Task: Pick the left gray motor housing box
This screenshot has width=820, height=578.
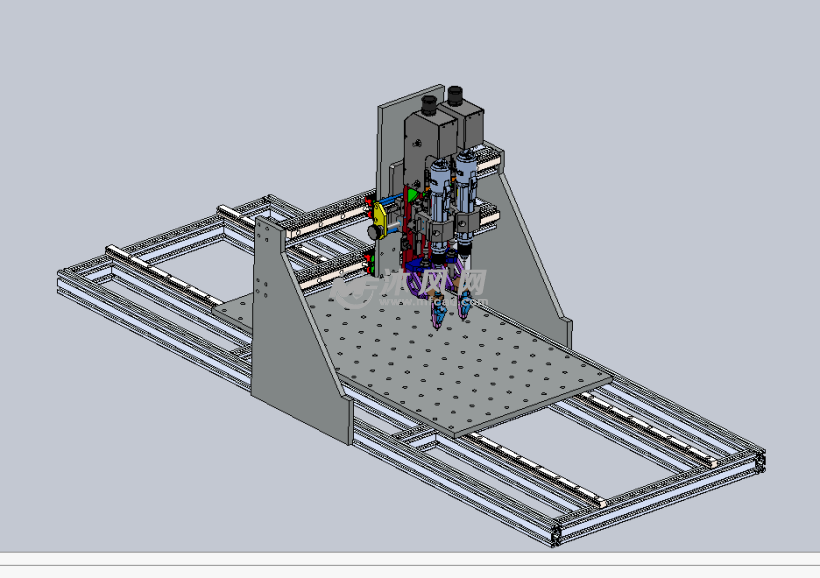Action: [429, 142]
